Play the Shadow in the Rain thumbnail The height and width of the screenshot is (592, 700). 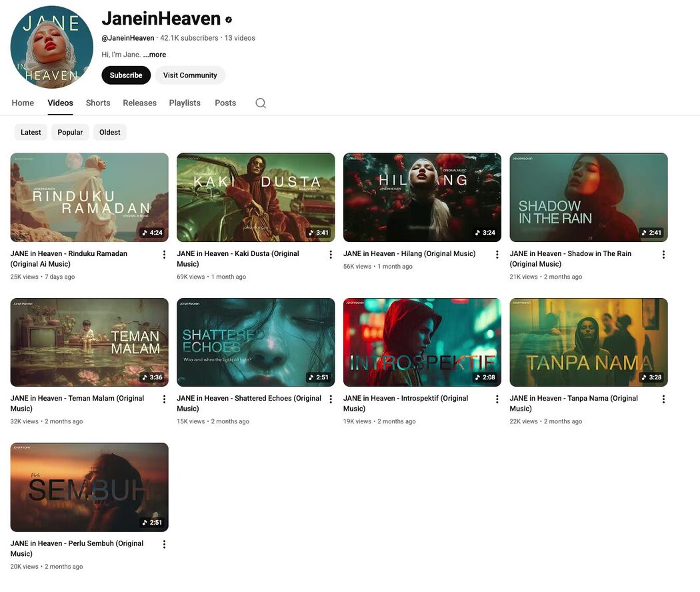click(589, 197)
